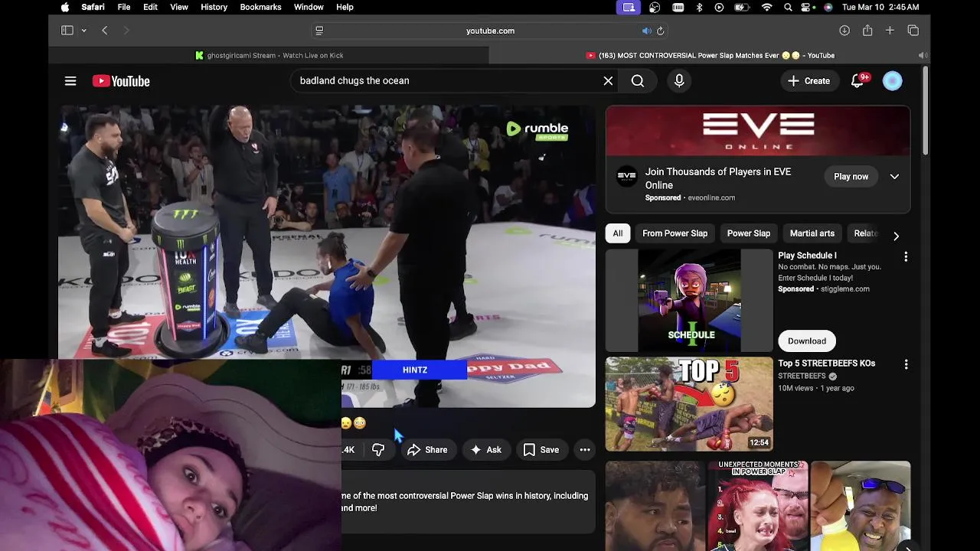Open Top 5 STREETBEEFS KOs video title
The image size is (980, 551).
click(826, 364)
